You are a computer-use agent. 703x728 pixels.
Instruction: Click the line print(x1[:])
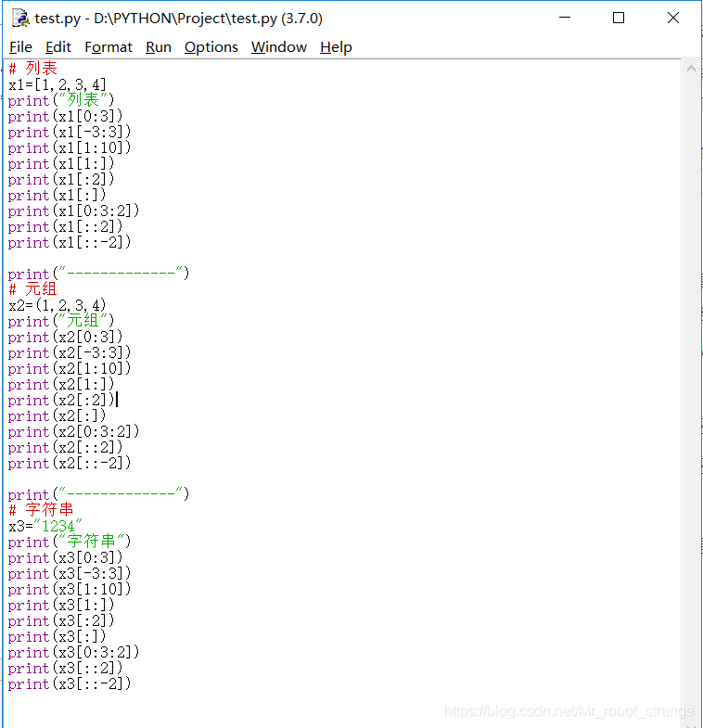click(x=57, y=195)
